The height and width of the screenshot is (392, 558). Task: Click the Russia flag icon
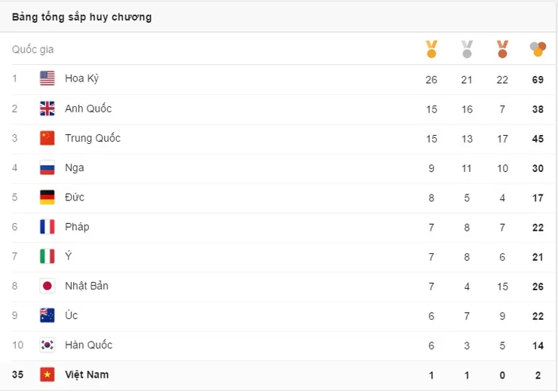coord(48,167)
